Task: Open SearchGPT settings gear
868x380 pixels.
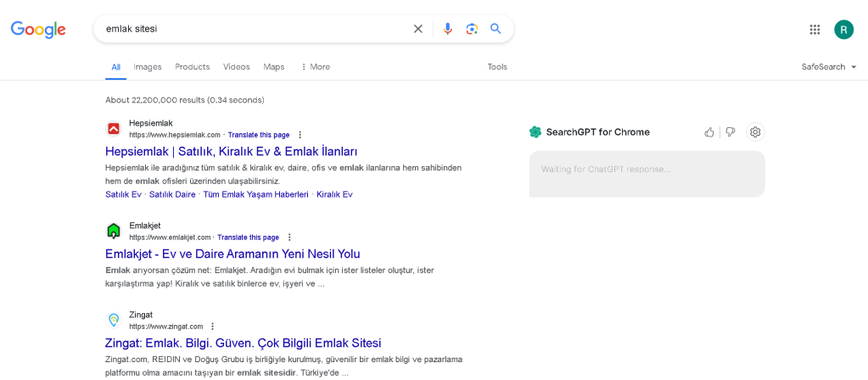Action: [x=756, y=131]
